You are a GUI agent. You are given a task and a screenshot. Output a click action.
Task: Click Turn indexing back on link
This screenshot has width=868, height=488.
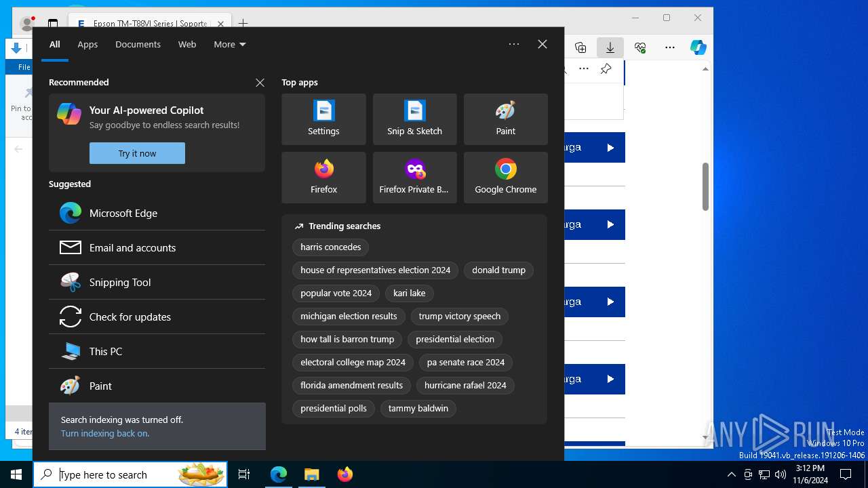tap(105, 433)
